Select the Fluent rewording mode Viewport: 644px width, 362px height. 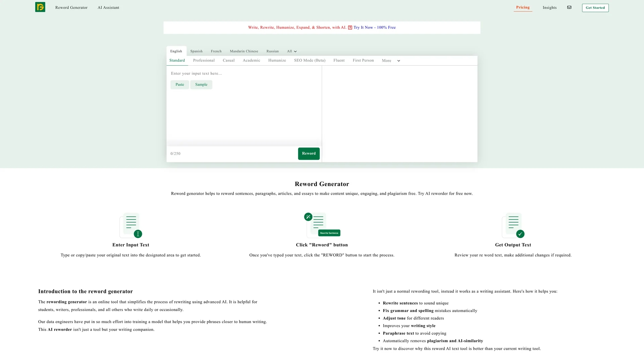pos(339,61)
